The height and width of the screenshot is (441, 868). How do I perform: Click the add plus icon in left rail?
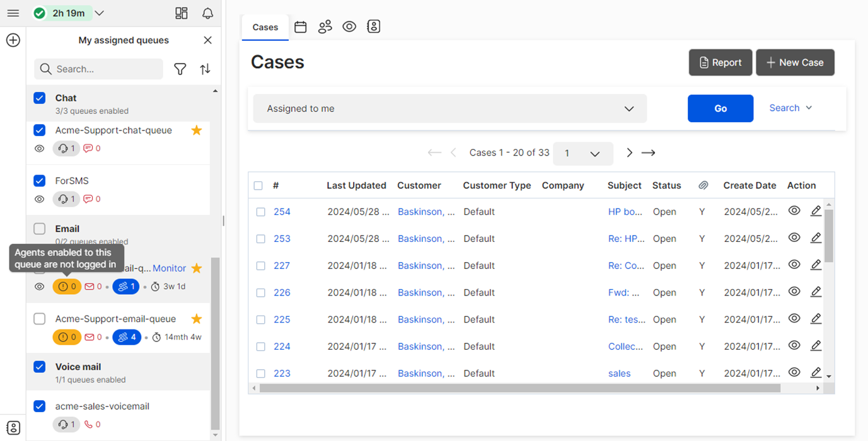13,40
